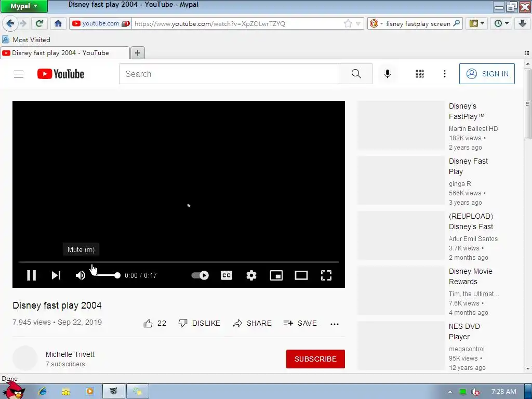Enable miniplayer mode

point(276,275)
